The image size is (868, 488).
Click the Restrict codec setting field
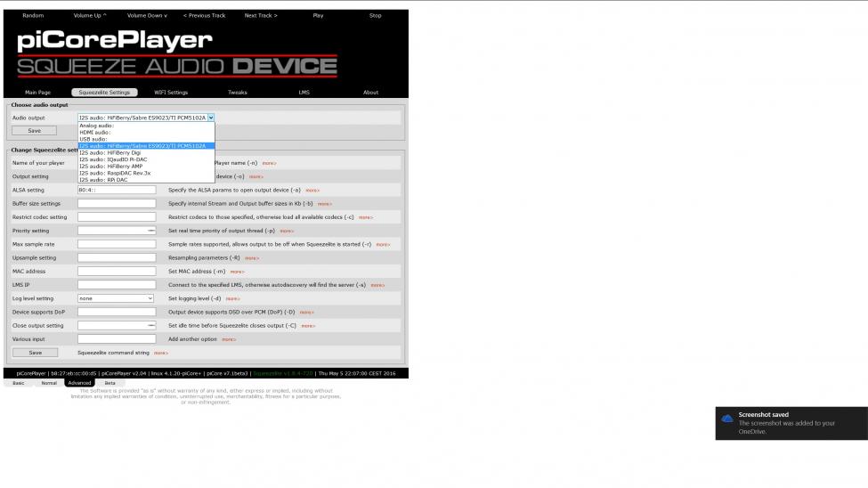coord(117,217)
